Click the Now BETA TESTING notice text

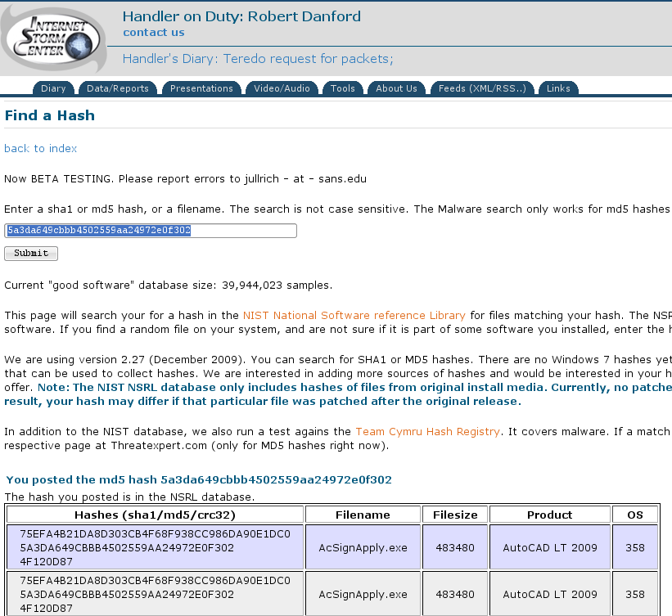[x=185, y=178]
